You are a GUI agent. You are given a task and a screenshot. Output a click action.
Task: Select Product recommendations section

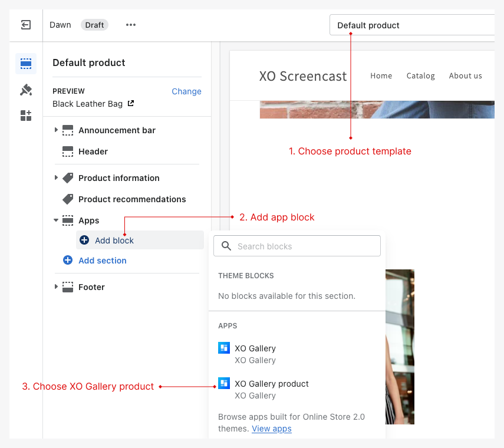pos(131,199)
